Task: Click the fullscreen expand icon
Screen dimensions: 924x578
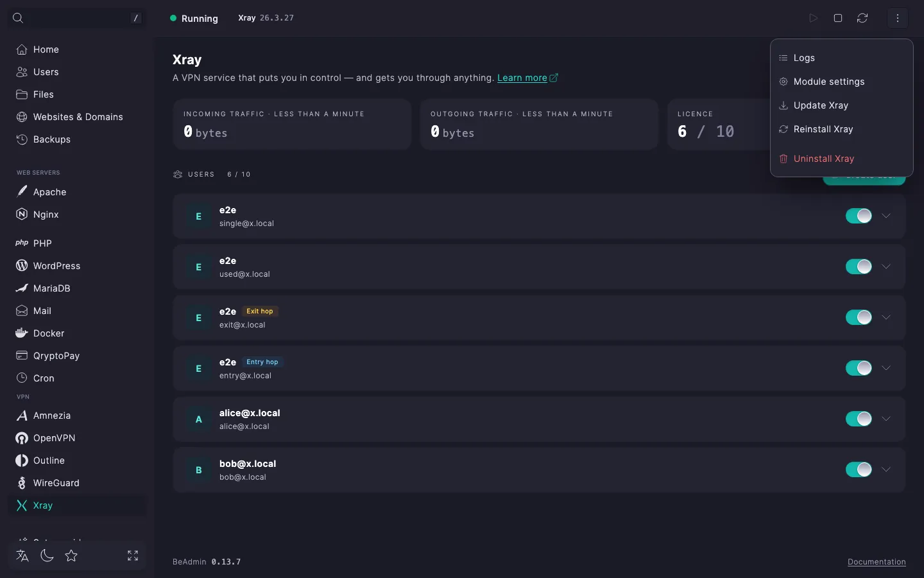Action: (x=133, y=556)
